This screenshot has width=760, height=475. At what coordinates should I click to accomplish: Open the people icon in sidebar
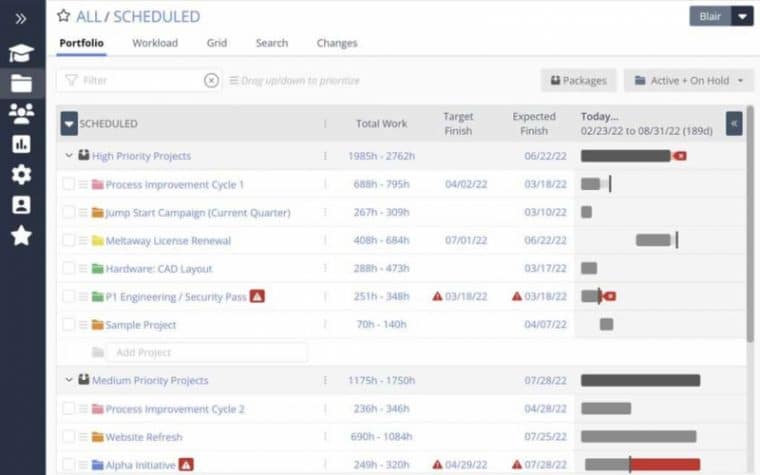pyautogui.click(x=21, y=113)
